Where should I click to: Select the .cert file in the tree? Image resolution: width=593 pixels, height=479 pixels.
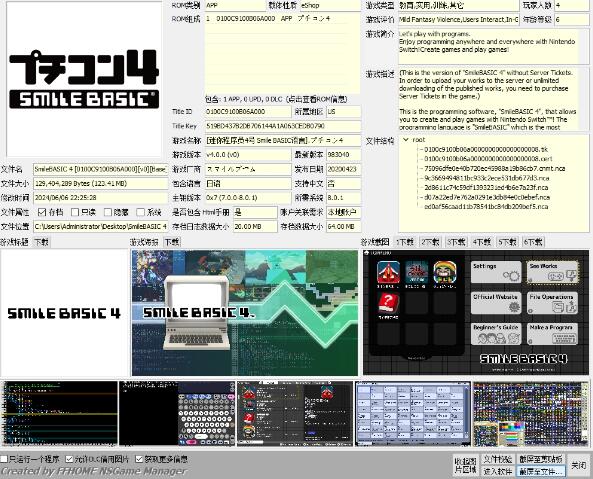point(488,159)
